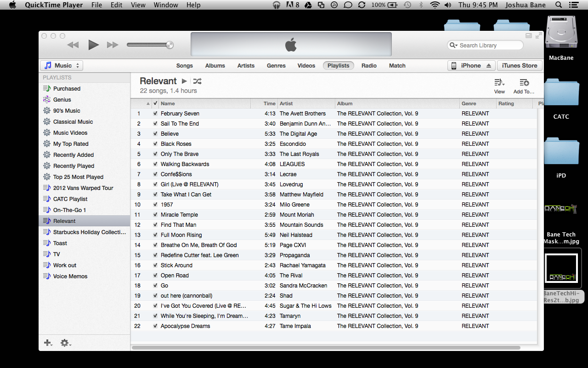Viewport: 588px width, 368px height.
Task: Uncheck the song Black Roses
Action: (x=155, y=144)
